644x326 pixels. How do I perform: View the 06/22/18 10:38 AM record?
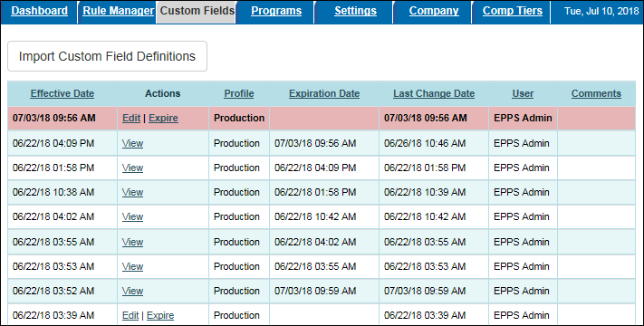(x=132, y=192)
